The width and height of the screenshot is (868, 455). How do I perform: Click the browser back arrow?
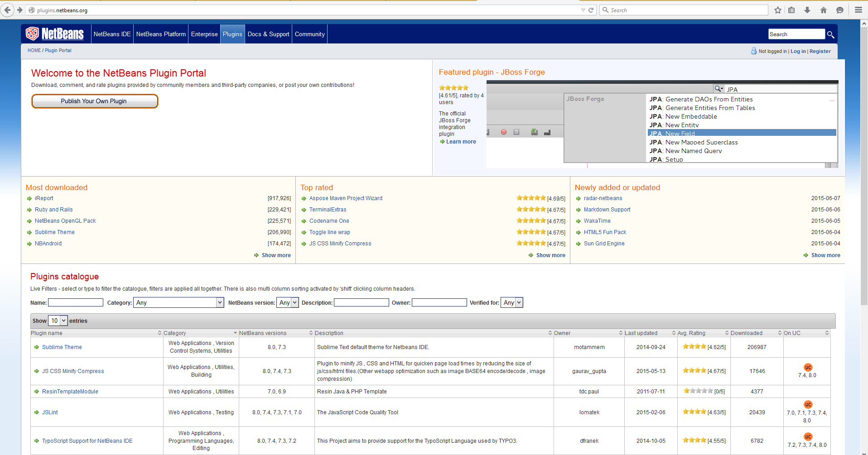8,10
